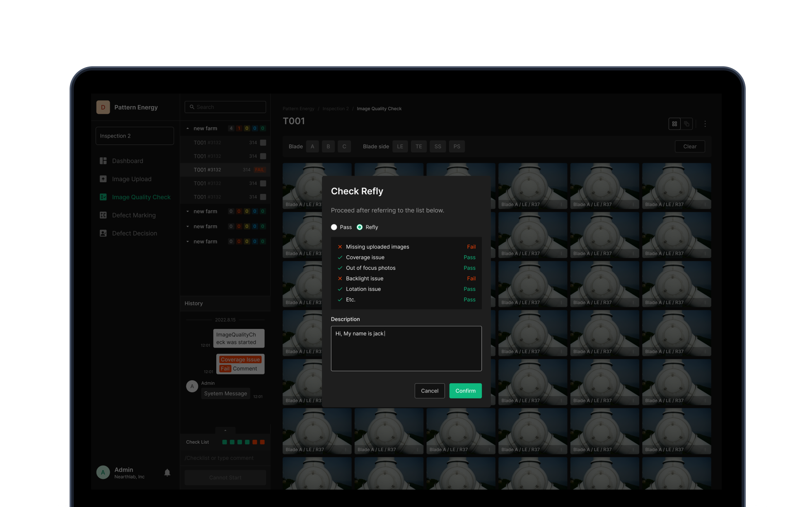812x507 pixels.
Task: Click the red Check List square
Action: tap(255, 442)
